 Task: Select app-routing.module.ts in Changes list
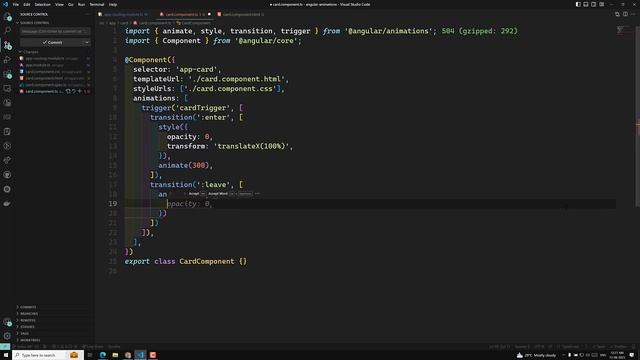[x=55, y=58]
